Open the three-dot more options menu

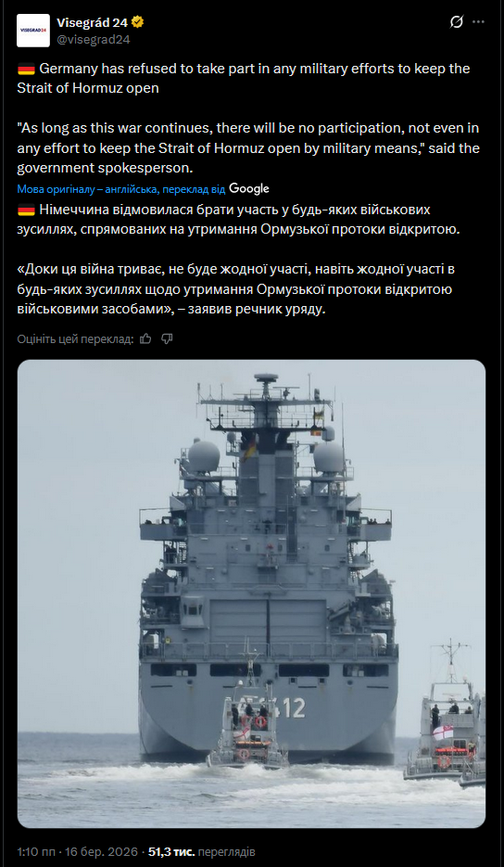coord(478,22)
